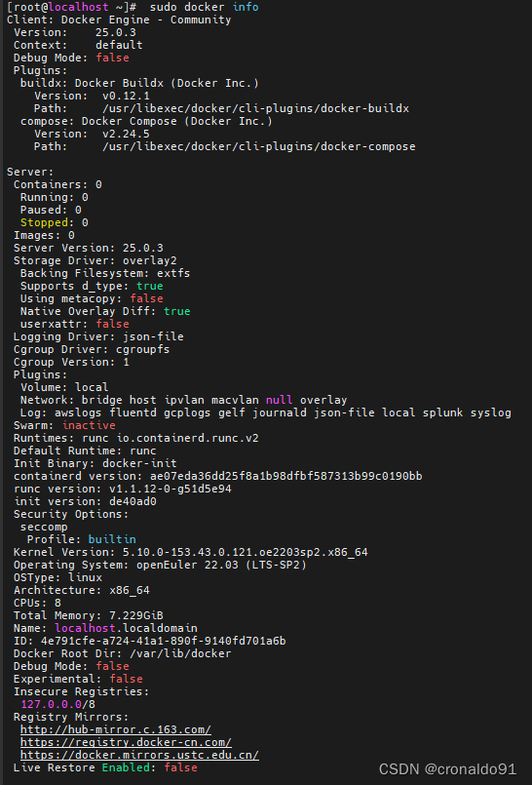Click the Live Restore Enabled false value

(x=180, y=767)
